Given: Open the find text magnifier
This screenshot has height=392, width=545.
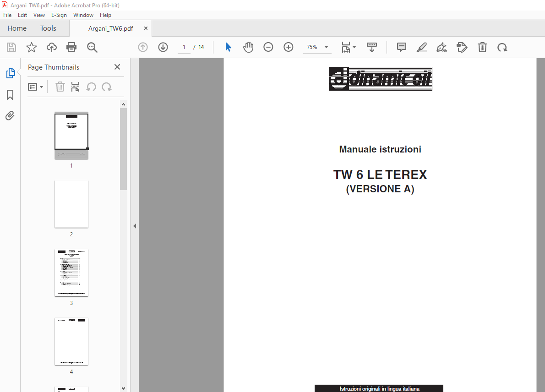Looking at the screenshot, I should tap(92, 47).
